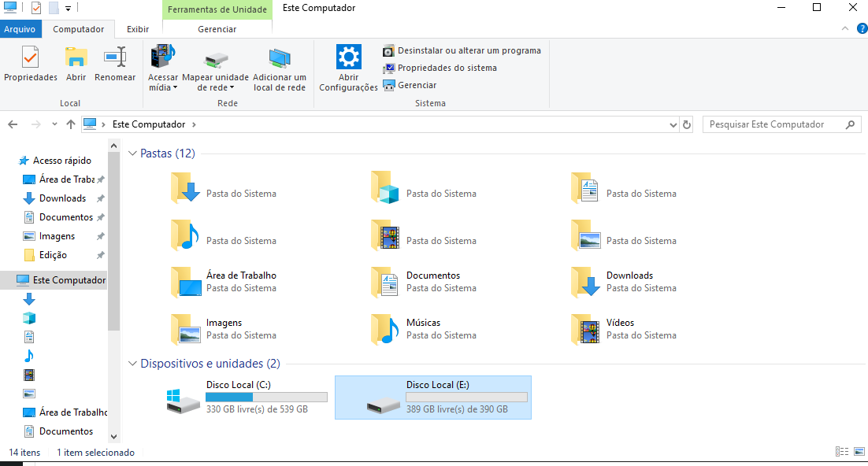Collapse the ribbon with the chevron
The height and width of the screenshot is (466, 868).
(x=844, y=28)
